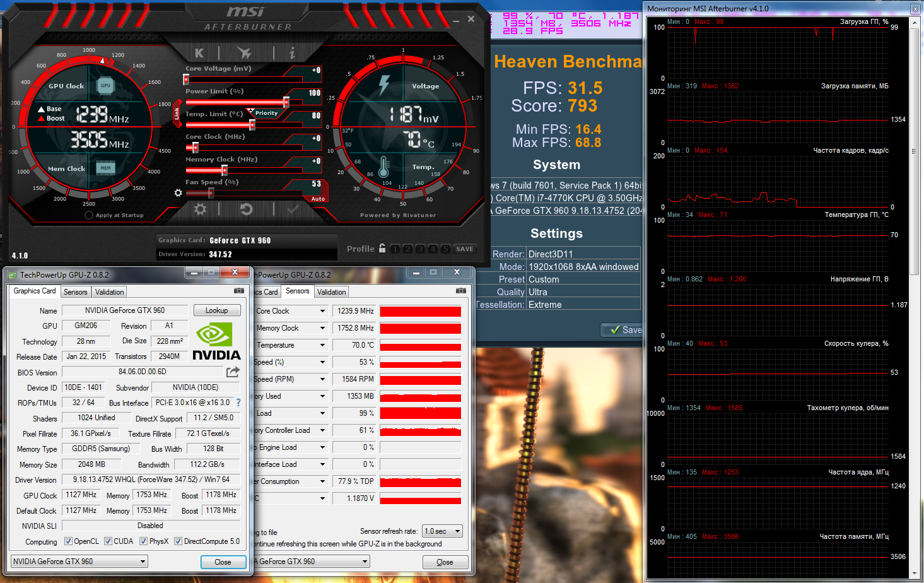Click the question mark beside Bus Interface
Image resolution: width=924 pixels, height=583 pixels.
click(x=238, y=403)
